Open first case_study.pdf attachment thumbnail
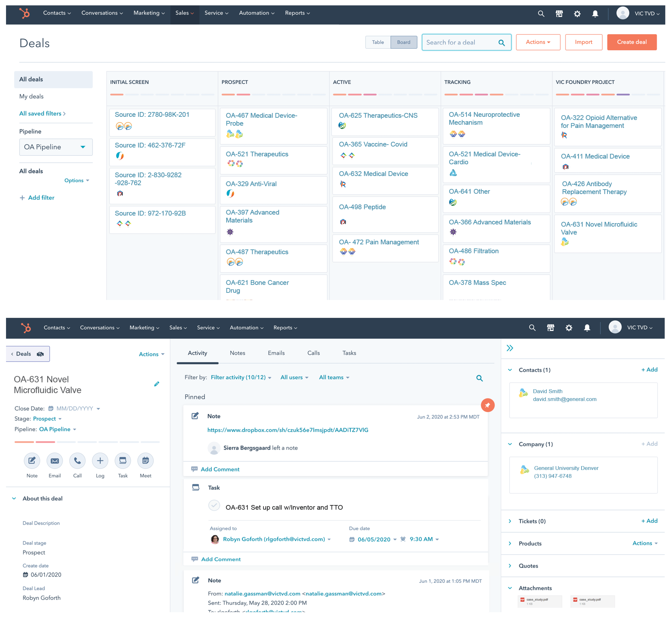The height and width of the screenshot is (619, 672). click(x=539, y=601)
